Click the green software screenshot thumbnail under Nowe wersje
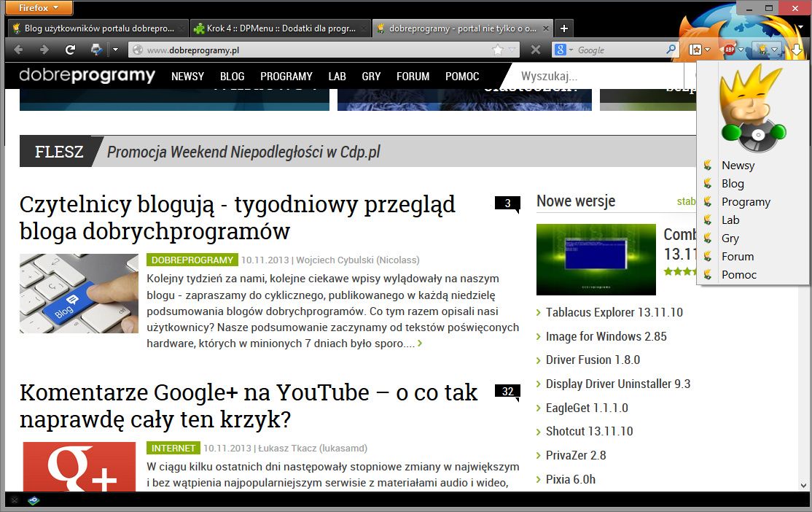The height and width of the screenshot is (512, 812). (x=596, y=260)
